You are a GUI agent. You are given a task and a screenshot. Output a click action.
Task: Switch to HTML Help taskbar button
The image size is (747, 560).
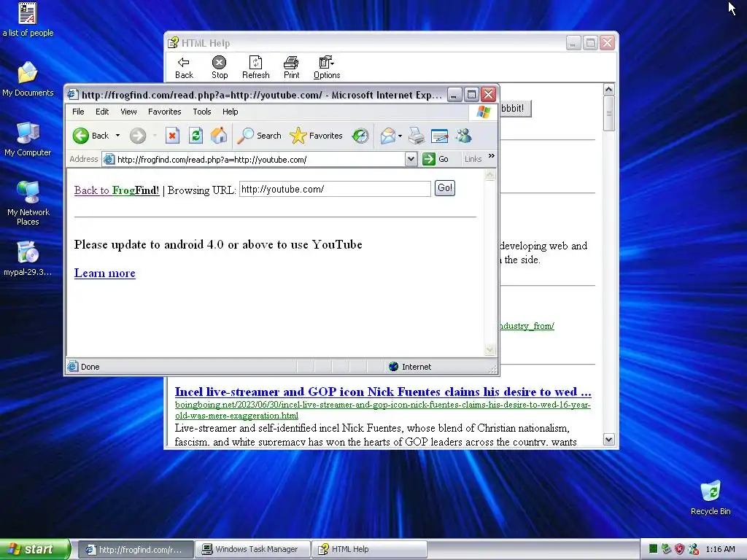pyautogui.click(x=369, y=550)
